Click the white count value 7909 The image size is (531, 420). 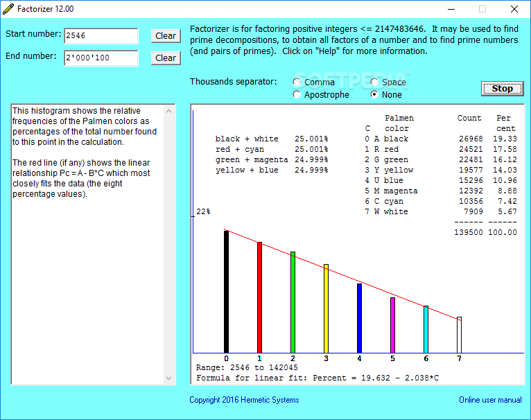coord(473,211)
